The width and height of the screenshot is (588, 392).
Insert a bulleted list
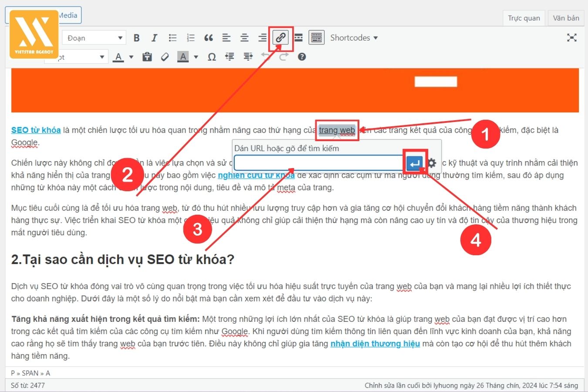[172, 38]
